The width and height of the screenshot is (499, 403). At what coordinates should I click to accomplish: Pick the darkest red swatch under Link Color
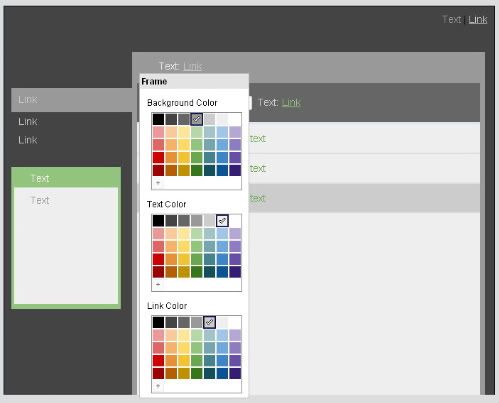point(158,373)
